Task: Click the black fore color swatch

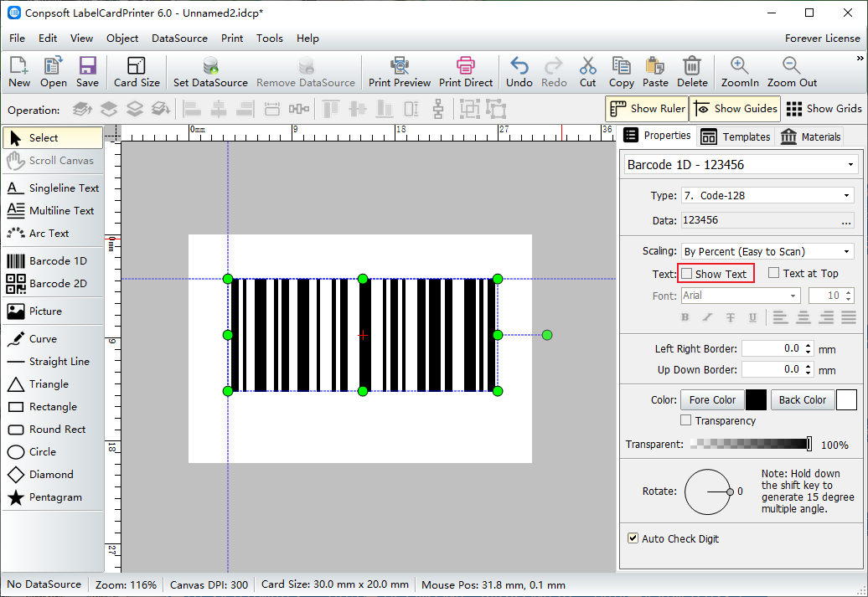Action: (757, 399)
